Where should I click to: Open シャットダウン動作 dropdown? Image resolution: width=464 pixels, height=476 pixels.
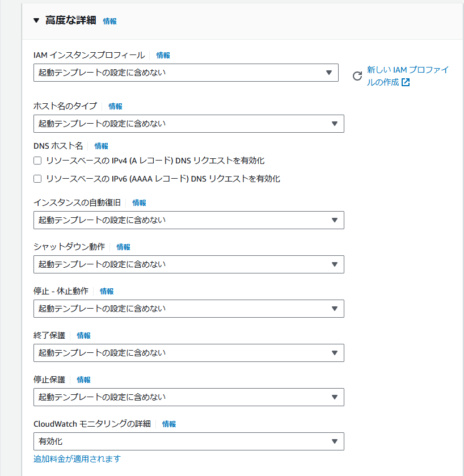coord(189,264)
